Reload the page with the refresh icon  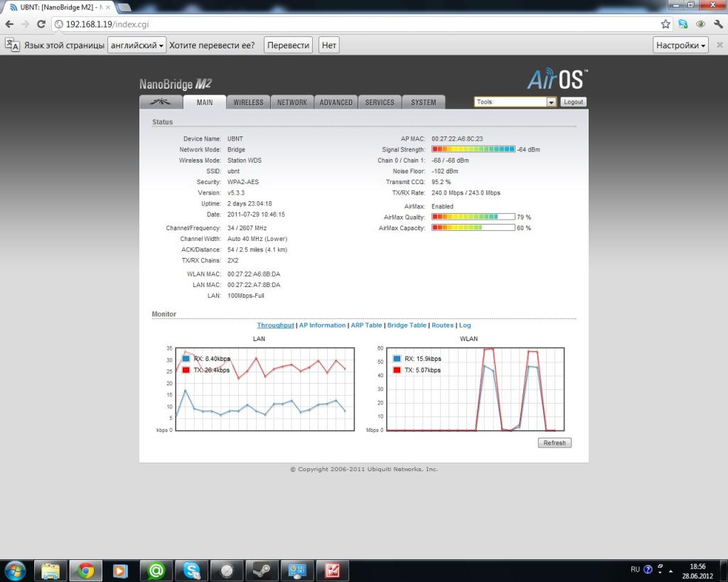pyautogui.click(x=41, y=24)
